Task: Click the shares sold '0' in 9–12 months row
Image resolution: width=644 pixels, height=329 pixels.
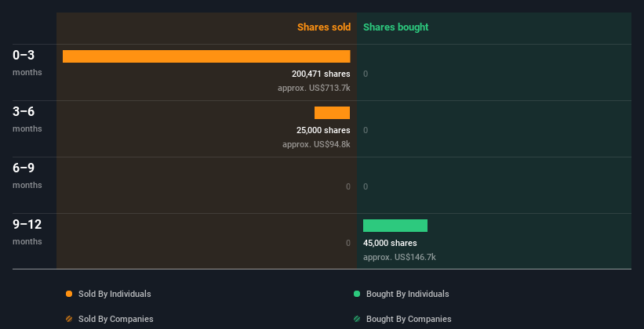Action: (347, 243)
